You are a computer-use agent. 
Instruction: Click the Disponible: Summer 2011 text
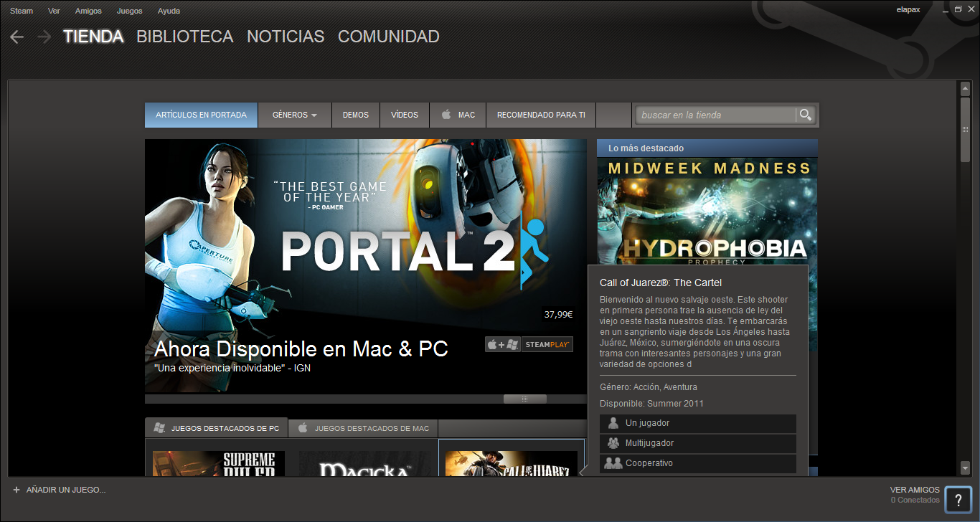(x=652, y=404)
